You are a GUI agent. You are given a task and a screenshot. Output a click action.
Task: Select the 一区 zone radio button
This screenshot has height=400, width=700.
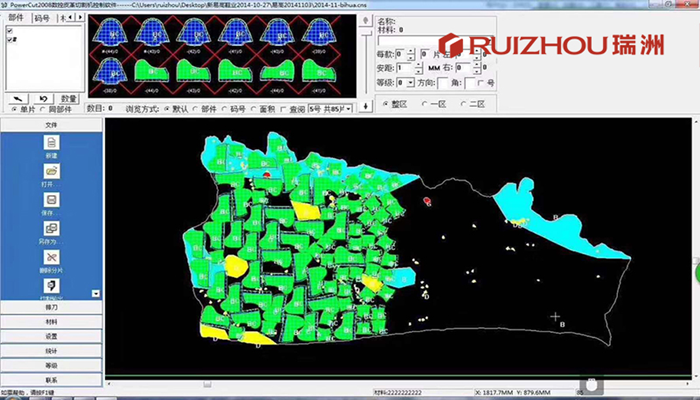(424, 104)
